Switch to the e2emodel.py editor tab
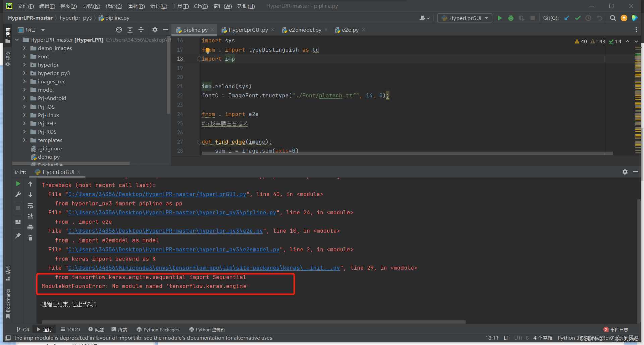 pos(305,30)
